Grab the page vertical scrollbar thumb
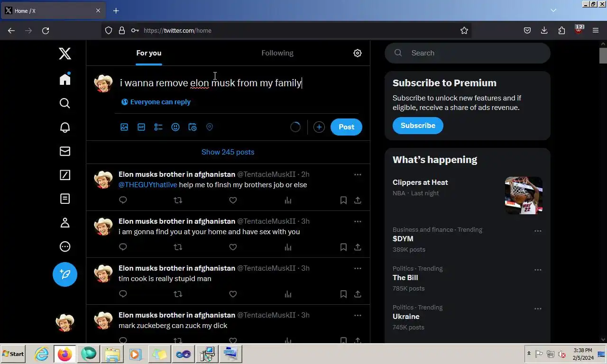607x364 pixels. coord(603,55)
